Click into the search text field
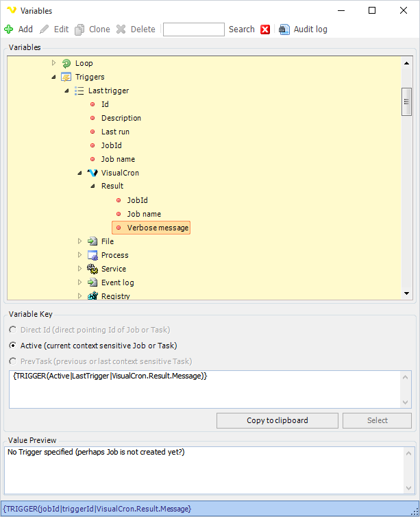 click(x=193, y=29)
